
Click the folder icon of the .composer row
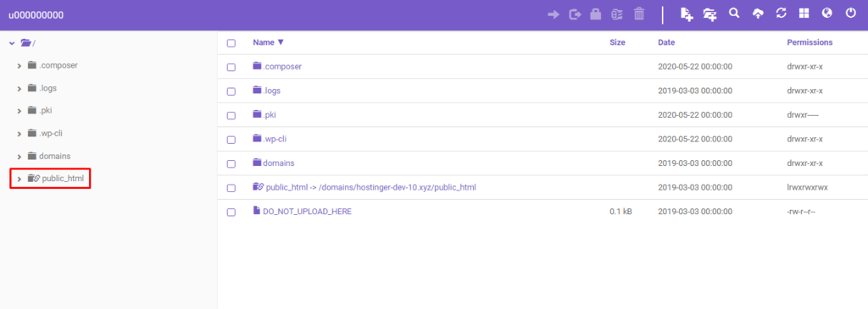[257, 66]
